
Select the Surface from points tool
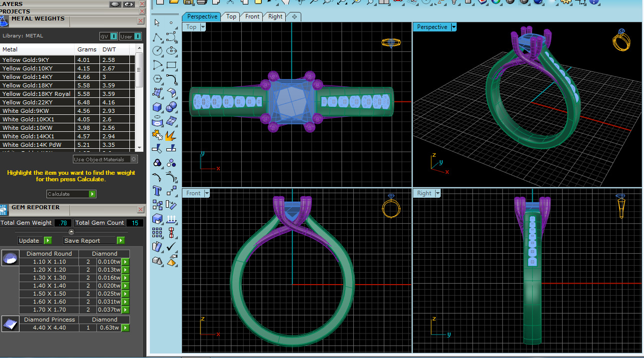[x=157, y=93]
